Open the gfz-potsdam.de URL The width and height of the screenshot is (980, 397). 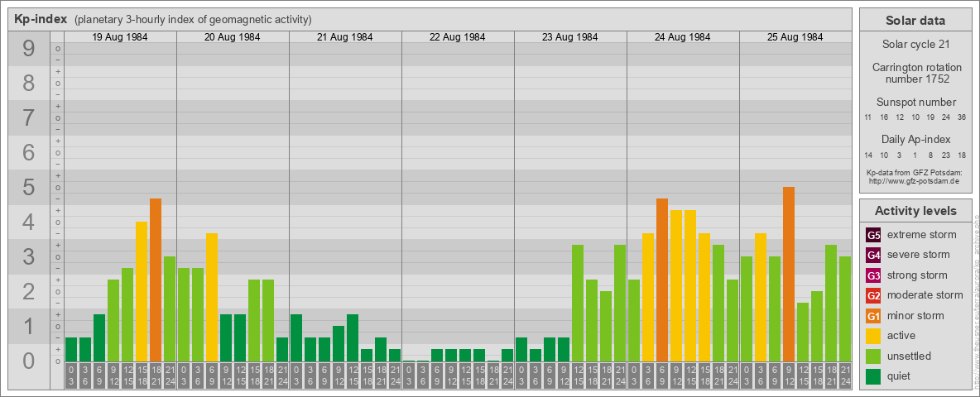click(x=915, y=180)
